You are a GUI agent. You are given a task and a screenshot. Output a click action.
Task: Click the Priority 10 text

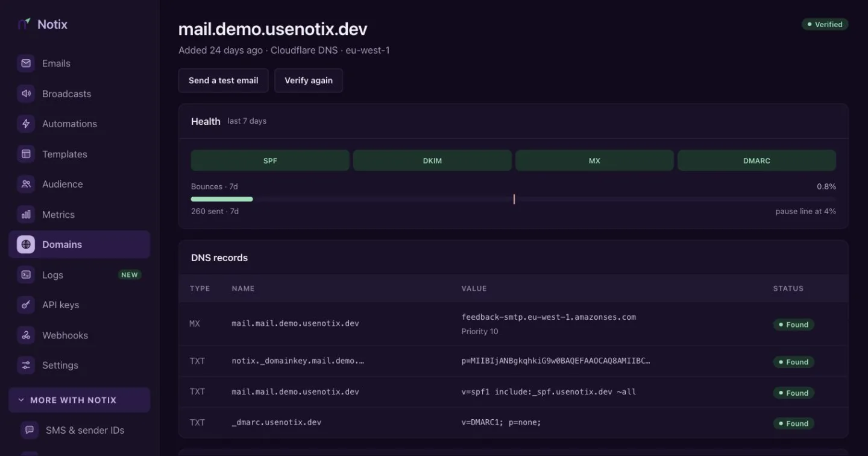(x=480, y=332)
